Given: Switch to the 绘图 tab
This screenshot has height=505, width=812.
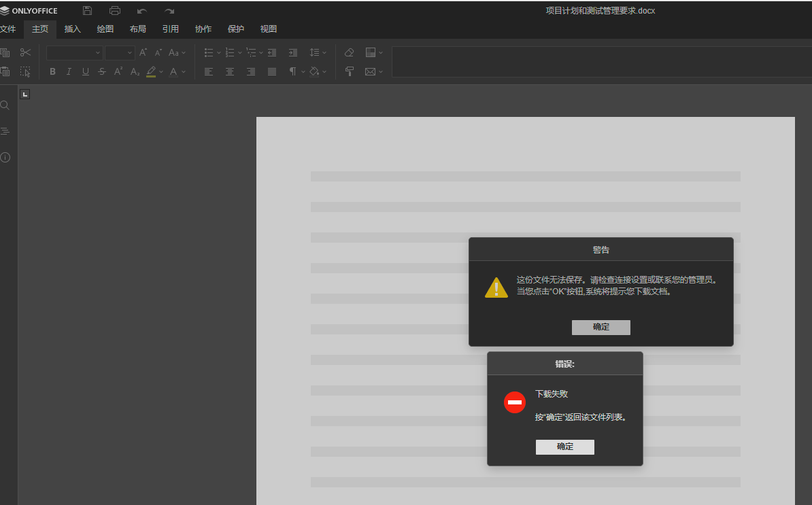Looking at the screenshot, I should 105,29.
